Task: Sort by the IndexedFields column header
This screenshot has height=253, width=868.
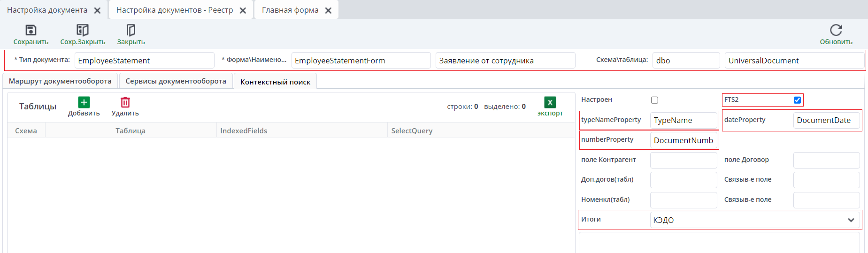Action: pyautogui.click(x=302, y=131)
